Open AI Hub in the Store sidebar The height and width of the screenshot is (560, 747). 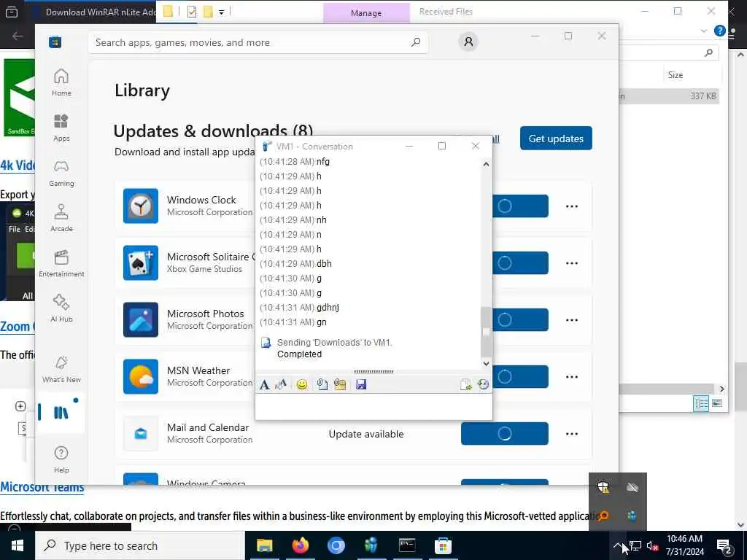61,308
